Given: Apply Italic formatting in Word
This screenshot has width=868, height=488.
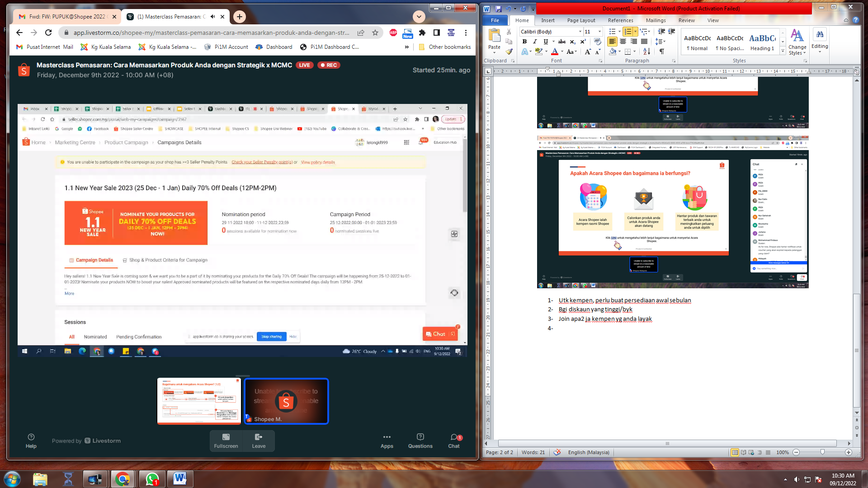Looking at the screenshot, I should tap(535, 42).
